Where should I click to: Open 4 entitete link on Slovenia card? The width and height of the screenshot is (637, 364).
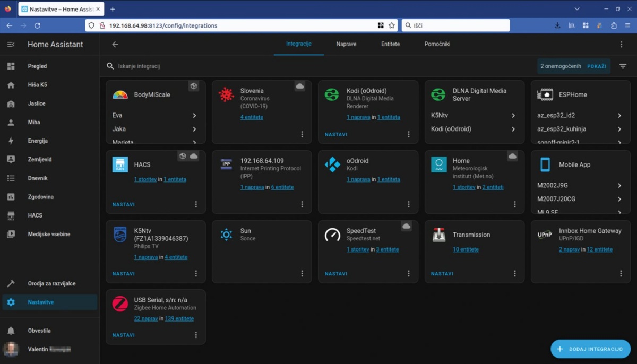252,117
